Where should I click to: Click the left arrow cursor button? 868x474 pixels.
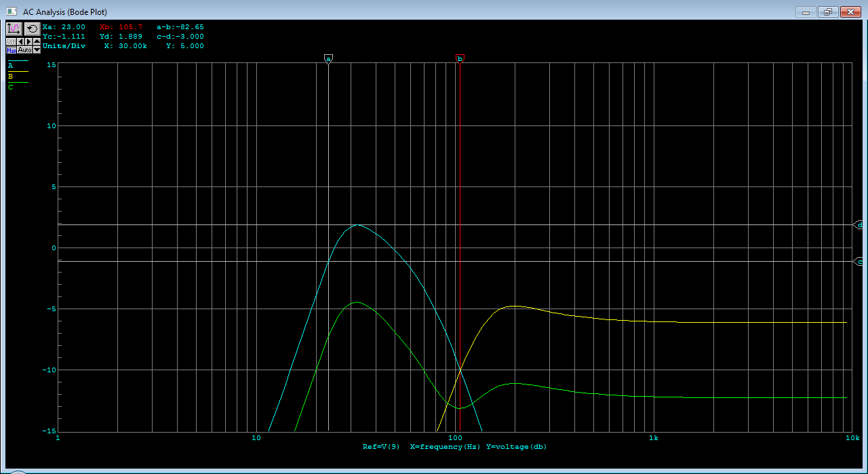coord(20,41)
